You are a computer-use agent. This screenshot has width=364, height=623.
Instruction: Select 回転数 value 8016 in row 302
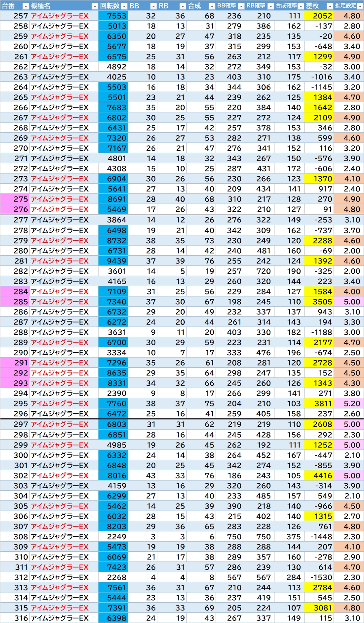coord(113,476)
